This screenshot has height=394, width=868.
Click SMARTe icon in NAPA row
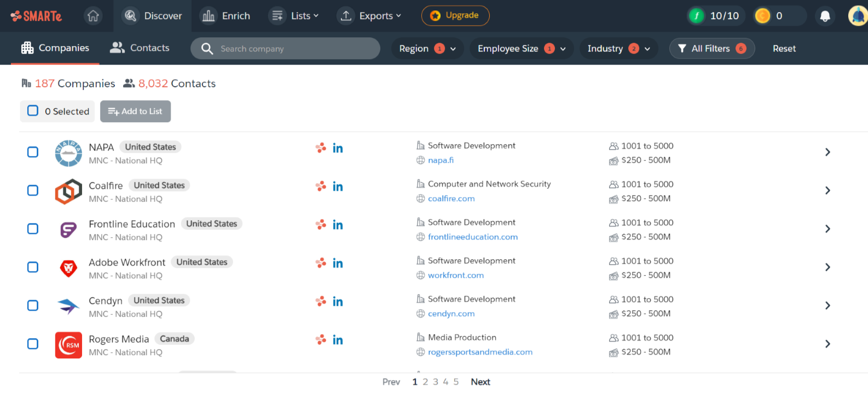pyautogui.click(x=321, y=148)
